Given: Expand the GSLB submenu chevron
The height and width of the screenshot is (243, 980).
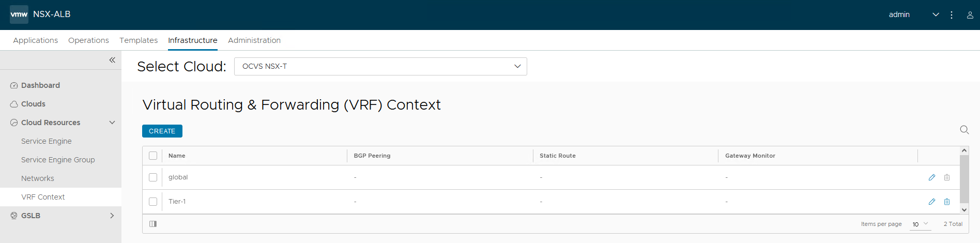Looking at the screenshot, I should (x=112, y=216).
